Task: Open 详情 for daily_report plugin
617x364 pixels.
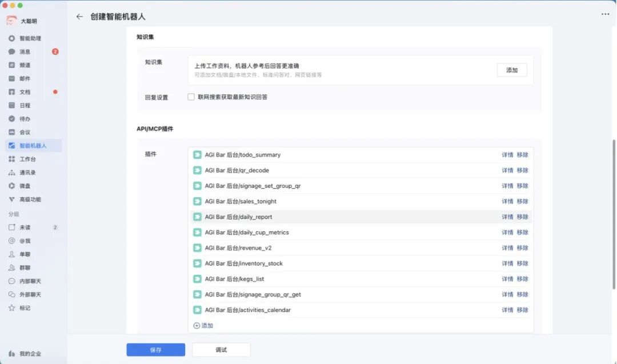Action: (507, 217)
